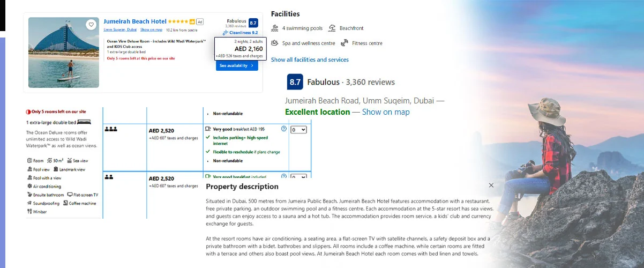Screen dimensions: 644x268
Task: Click the Umm Suqeim, Dubai location link
Action: point(121,30)
